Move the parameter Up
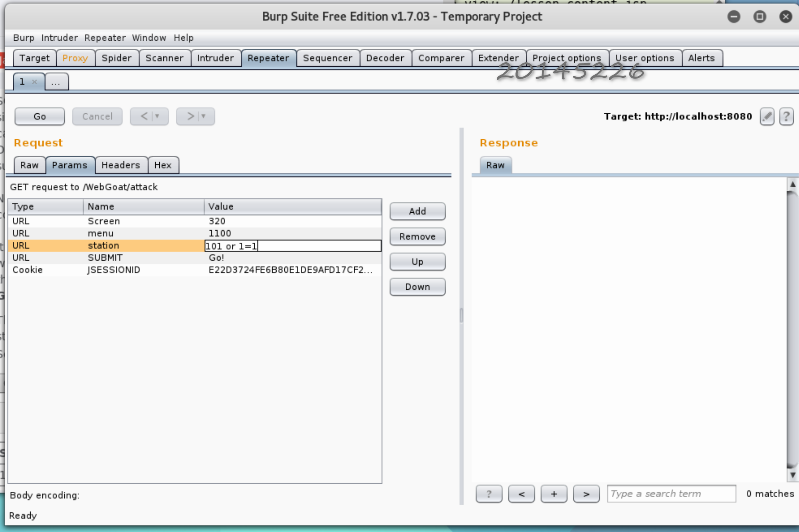The width and height of the screenshot is (799, 532). [417, 261]
